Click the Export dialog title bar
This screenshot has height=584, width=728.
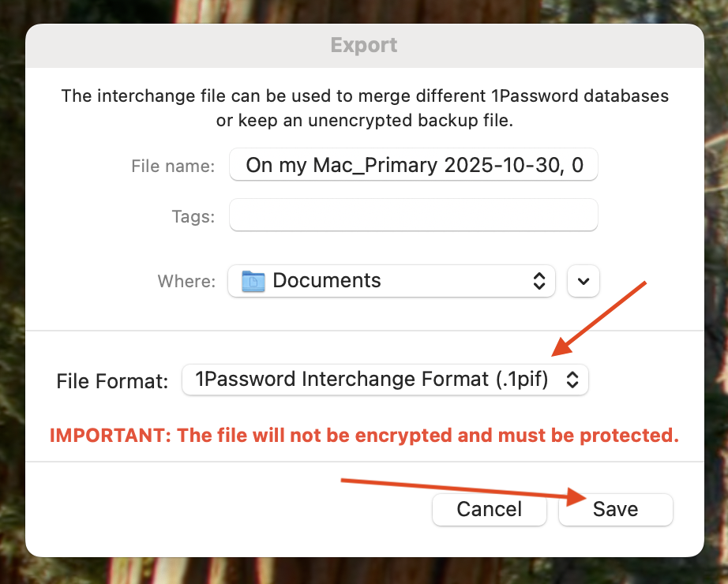(363, 45)
